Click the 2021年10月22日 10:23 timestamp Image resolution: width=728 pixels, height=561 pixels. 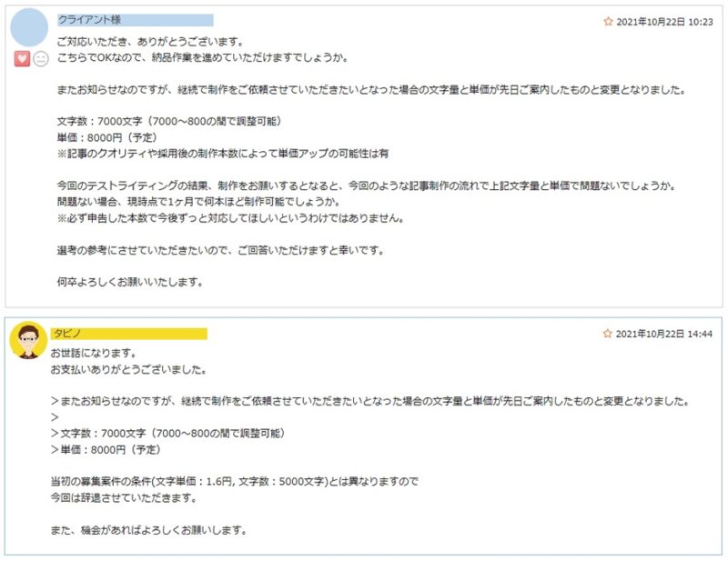click(x=664, y=22)
